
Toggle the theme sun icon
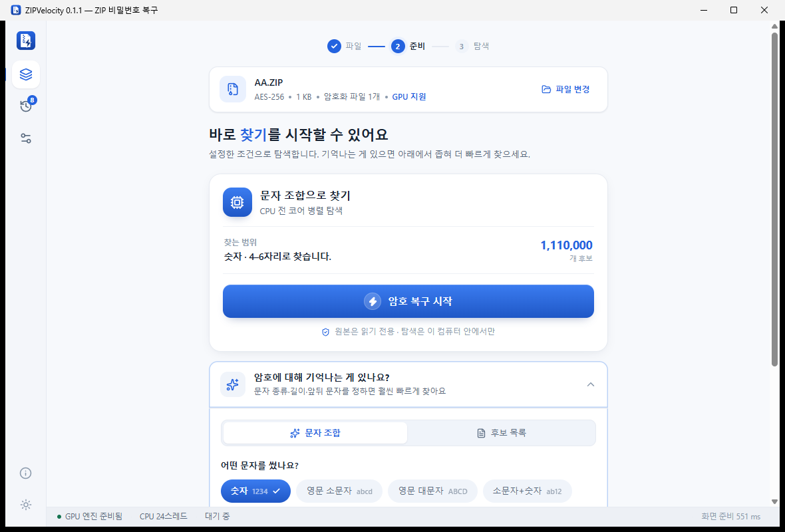(x=26, y=505)
